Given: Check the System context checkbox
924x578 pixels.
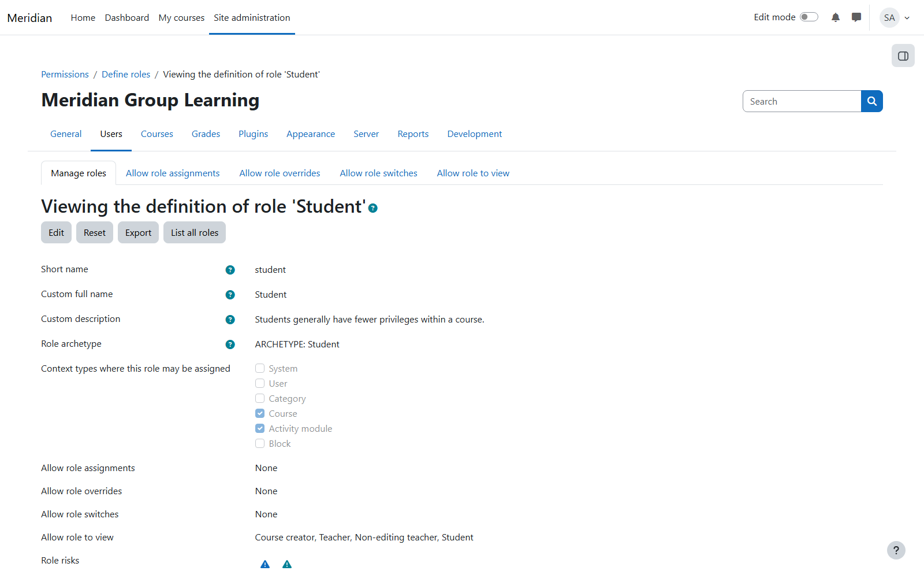Looking at the screenshot, I should click(x=260, y=368).
